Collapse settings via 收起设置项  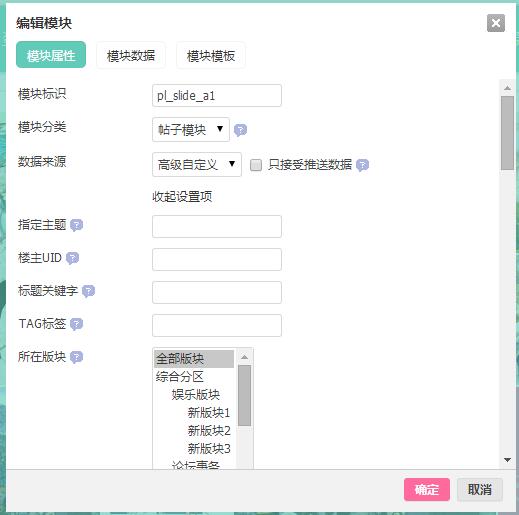coord(182,197)
